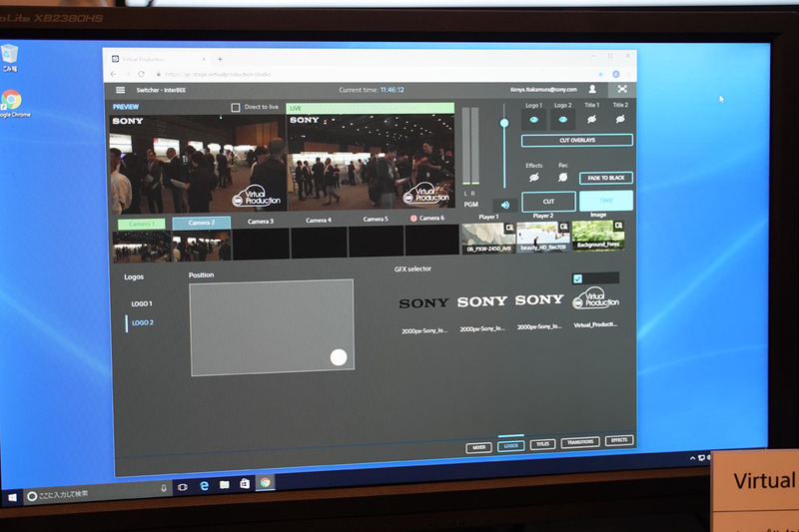The image size is (799, 532).
Task: Enable the Effects toggle
Action: [x=534, y=177]
